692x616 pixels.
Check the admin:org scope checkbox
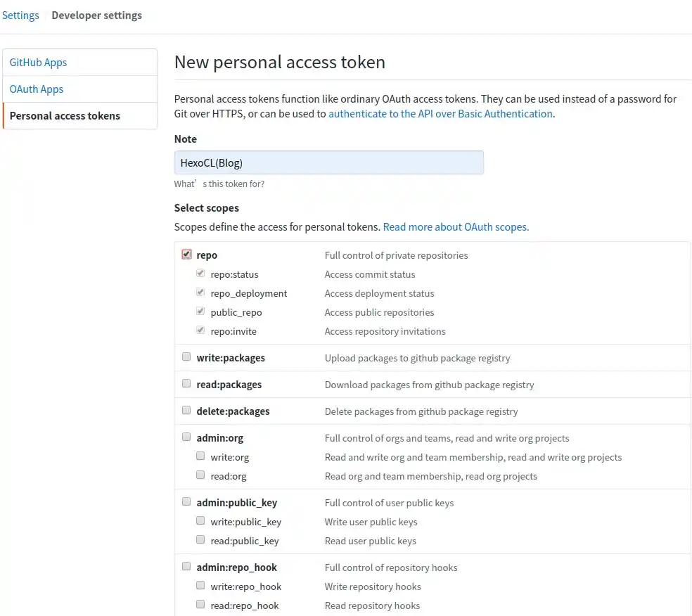[186, 437]
